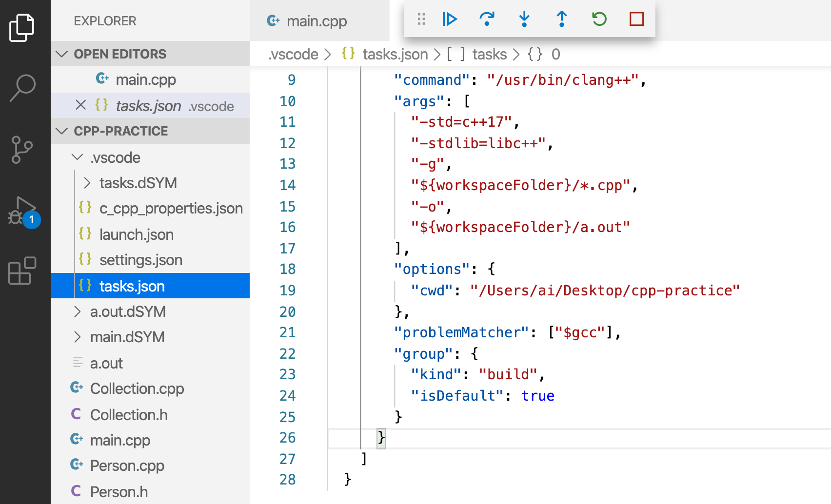Viewport: 831px width, 504px height.
Task: Click the "group" key on line 22
Action: pos(423,354)
